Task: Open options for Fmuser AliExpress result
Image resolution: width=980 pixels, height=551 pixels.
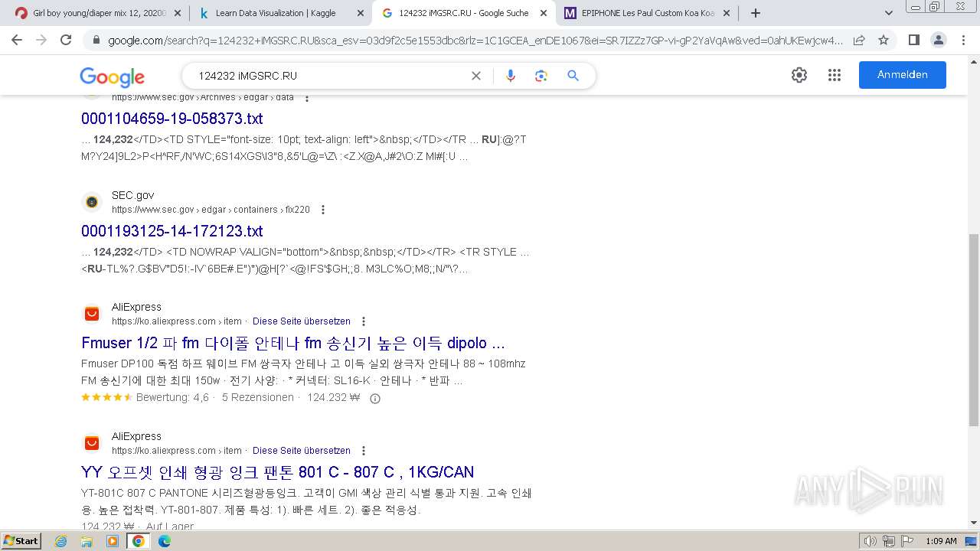Action: (x=364, y=321)
